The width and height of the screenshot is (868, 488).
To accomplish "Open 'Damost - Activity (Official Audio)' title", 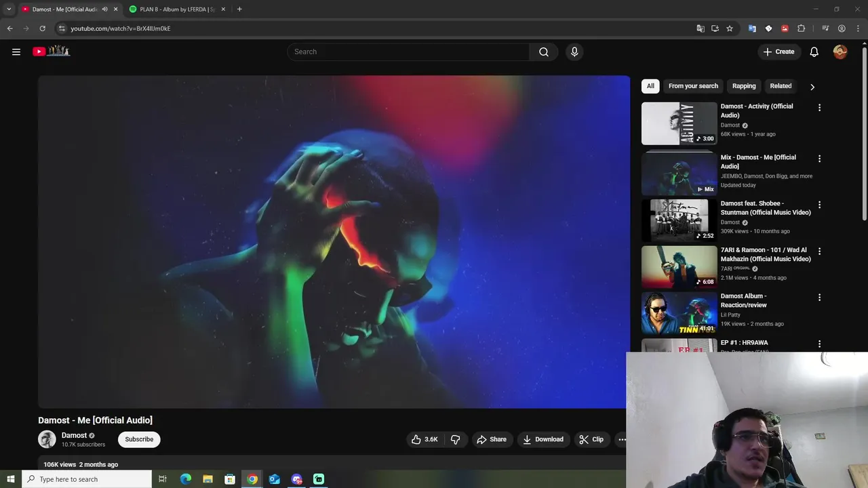I will pyautogui.click(x=757, y=110).
